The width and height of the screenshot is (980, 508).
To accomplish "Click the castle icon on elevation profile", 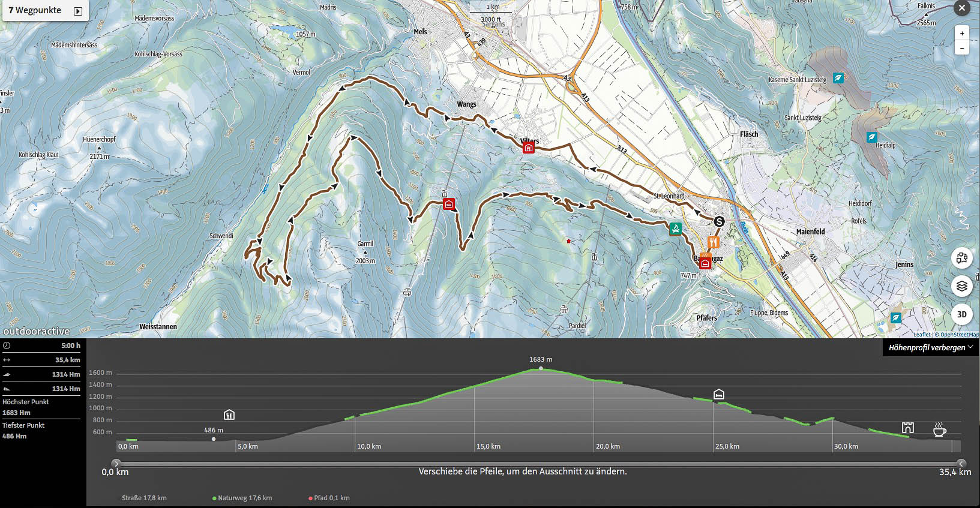I will point(907,428).
